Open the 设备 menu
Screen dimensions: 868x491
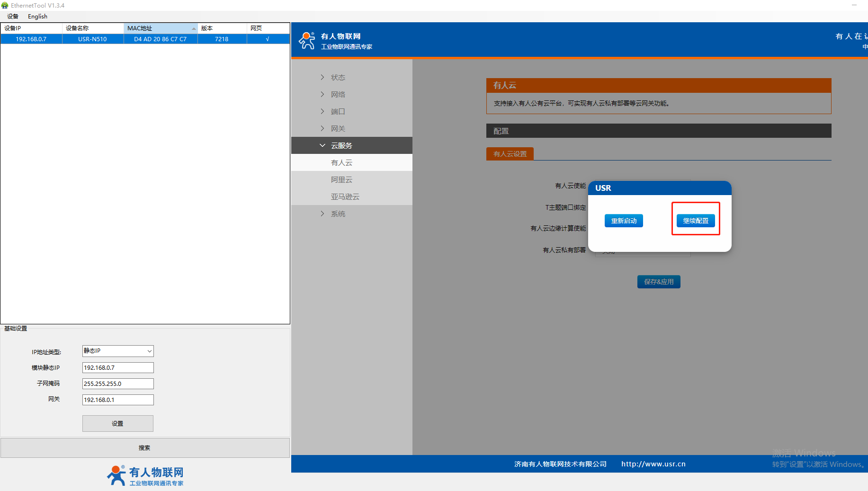click(13, 17)
